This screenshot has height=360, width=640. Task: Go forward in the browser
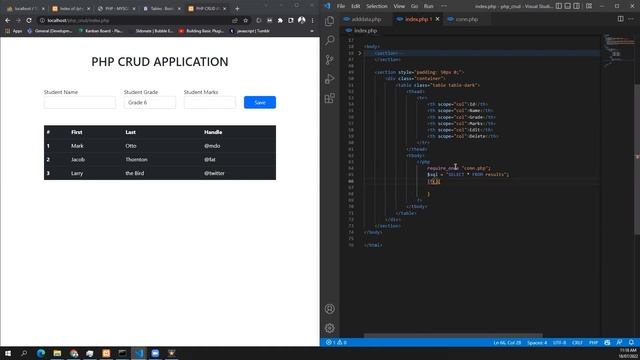pos(18,20)
